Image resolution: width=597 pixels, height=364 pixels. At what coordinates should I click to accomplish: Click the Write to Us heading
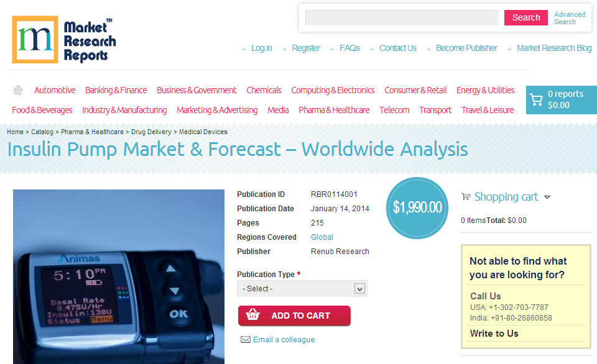(x=494, y=334)
